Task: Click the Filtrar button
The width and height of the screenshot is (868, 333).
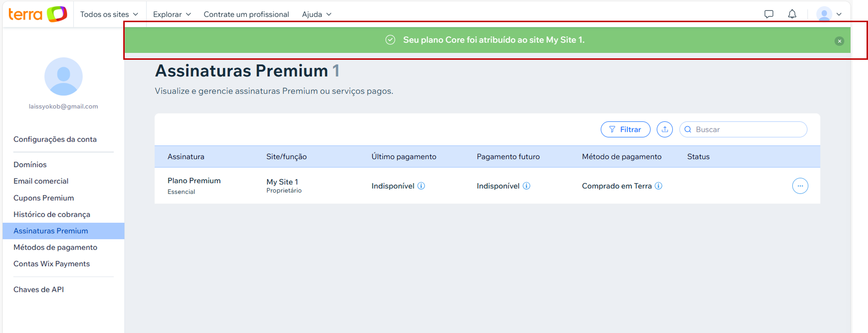Action: tap(625, 129)
